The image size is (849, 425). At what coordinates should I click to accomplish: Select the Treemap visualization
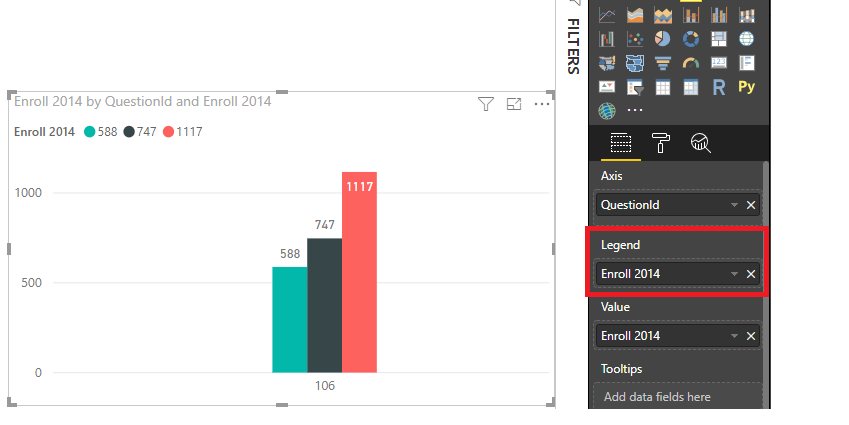point(719,39)
